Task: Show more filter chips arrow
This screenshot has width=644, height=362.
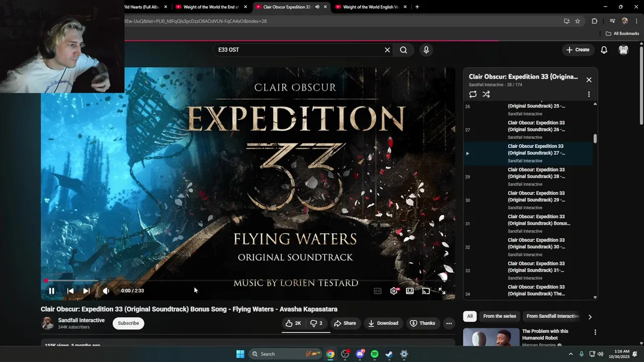Action: 590,317
